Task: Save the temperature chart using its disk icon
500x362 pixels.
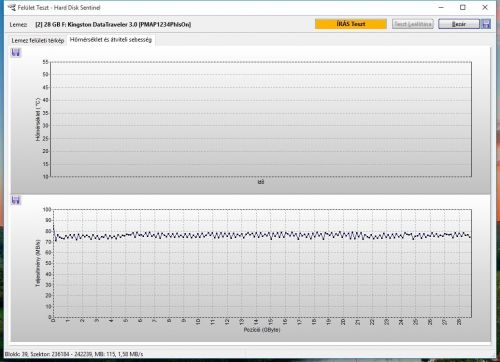Action: pos(16,52)
